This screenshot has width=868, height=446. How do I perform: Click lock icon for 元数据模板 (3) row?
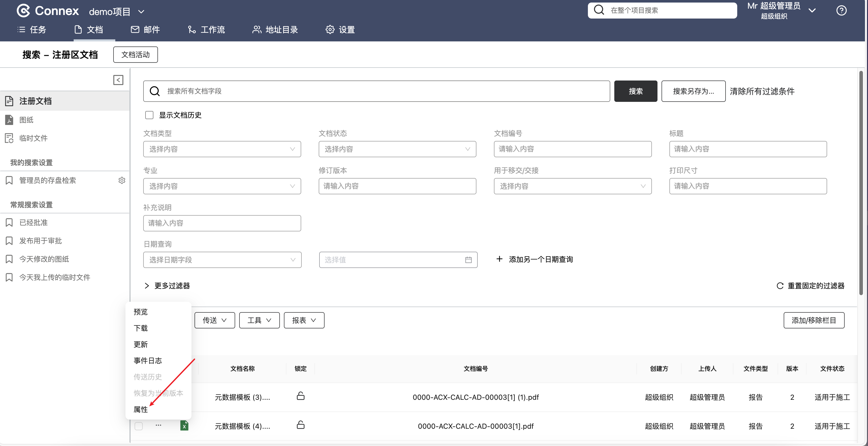point(300,396)
